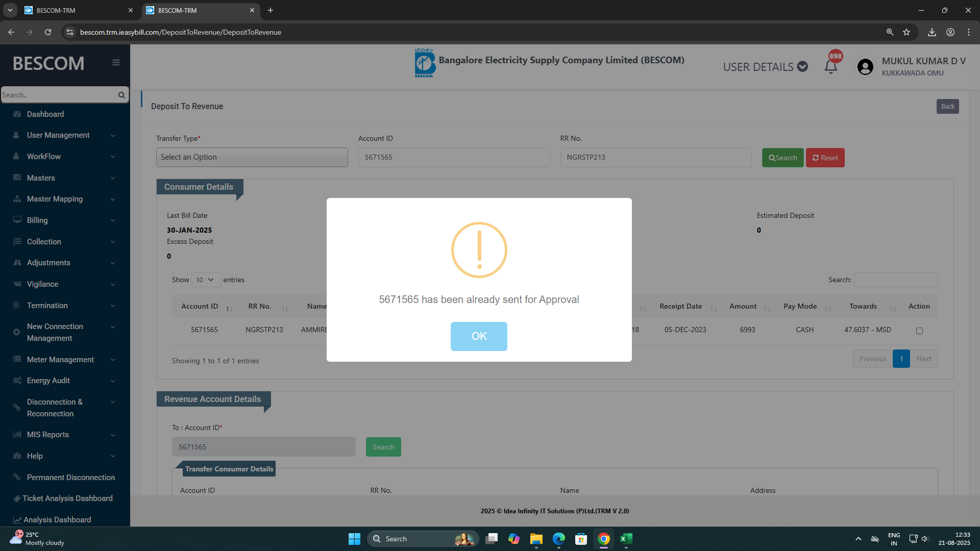
Task: Click the user profile avatar icon
Action: [x=865, y=67]
